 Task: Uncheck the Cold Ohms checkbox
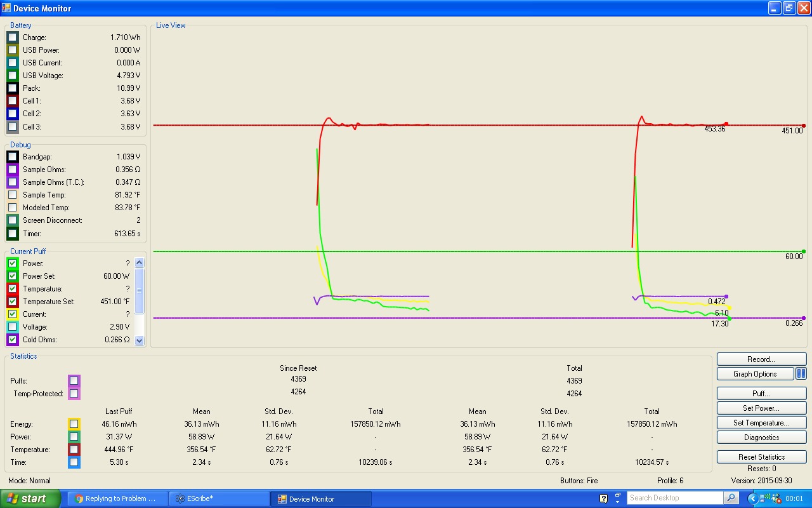[13, 340]
